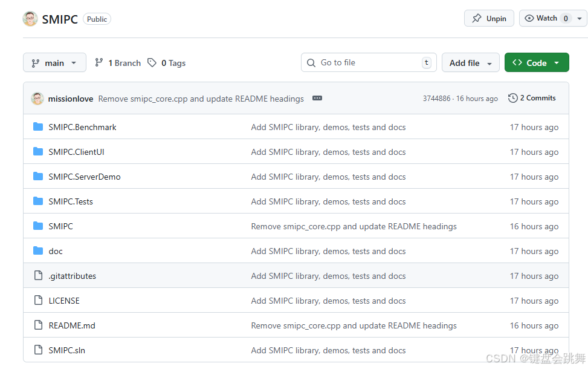588x369 pixels.
Task: Click the SMIPC folder icon
Action: tap(38, 226)
